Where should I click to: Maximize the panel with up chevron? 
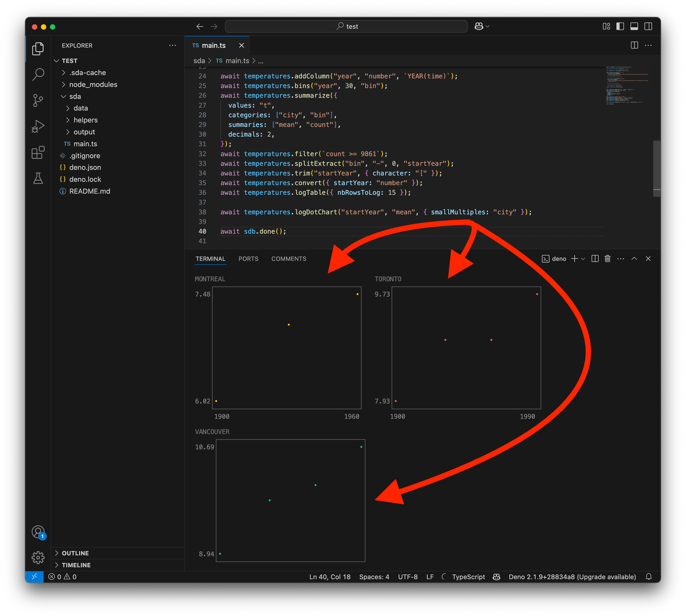click(x=634, y=259)
